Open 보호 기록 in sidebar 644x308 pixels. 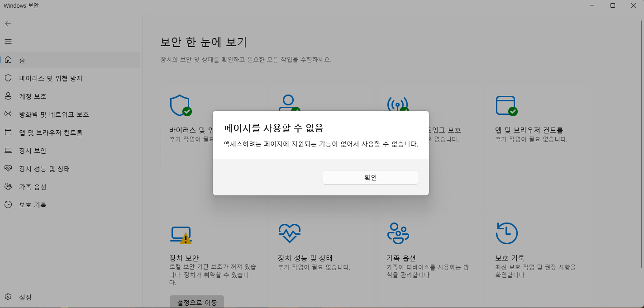(71, 204)
